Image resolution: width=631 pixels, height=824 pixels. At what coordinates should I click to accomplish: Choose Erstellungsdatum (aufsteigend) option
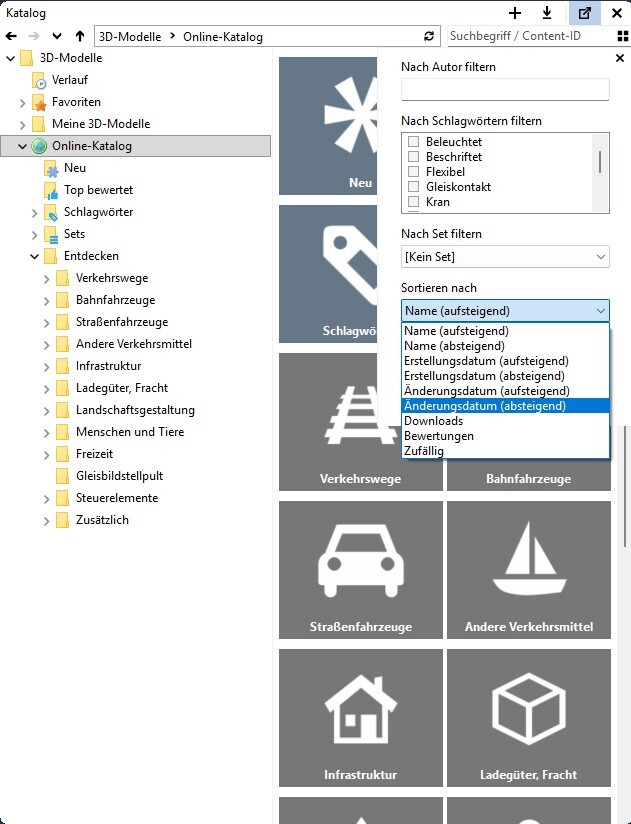click(505, 361)
